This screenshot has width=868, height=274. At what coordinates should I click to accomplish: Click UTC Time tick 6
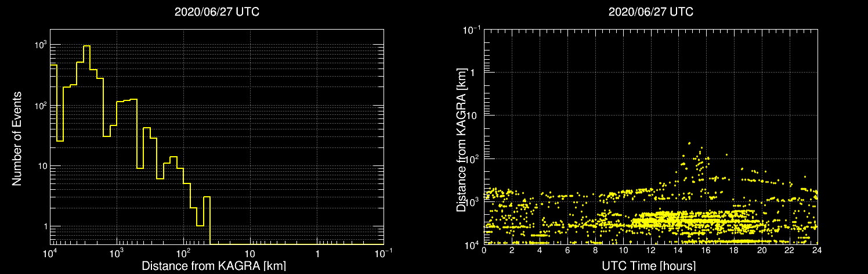pyautogui.click(x=567, y=251)
